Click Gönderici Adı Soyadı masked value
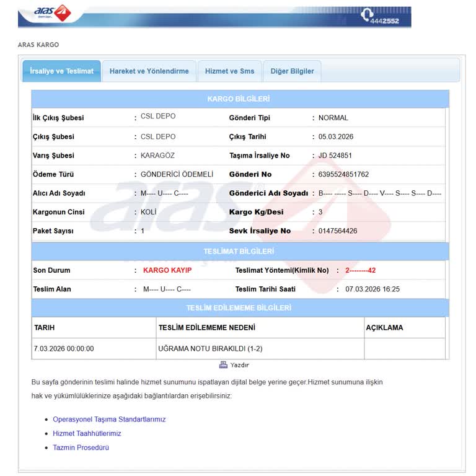 coord(380,193)
